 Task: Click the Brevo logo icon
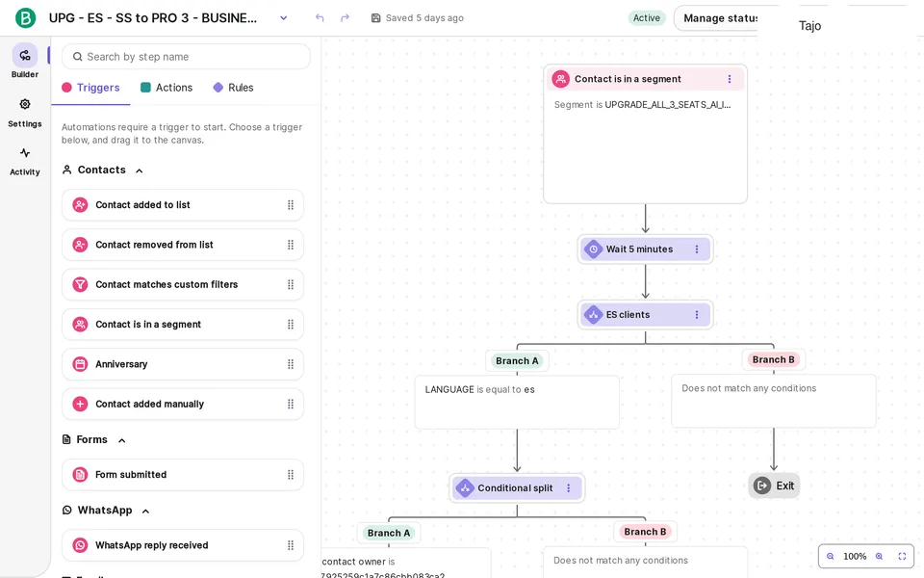25,18
